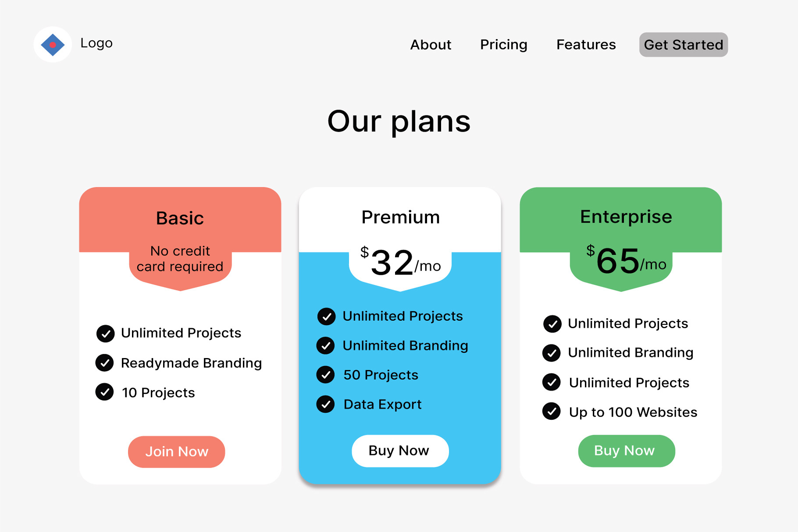Open the About page from navigation
798x532 pixels.
(x=431, y=45)
